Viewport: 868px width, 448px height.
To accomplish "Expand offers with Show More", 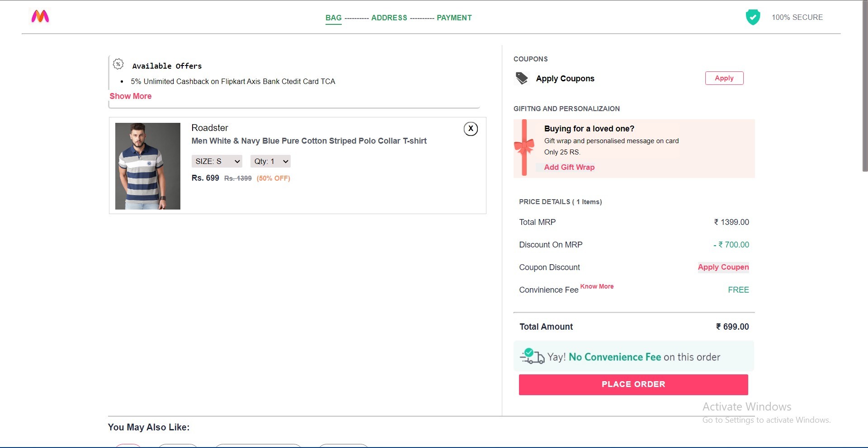I will [x=131, y=96].
